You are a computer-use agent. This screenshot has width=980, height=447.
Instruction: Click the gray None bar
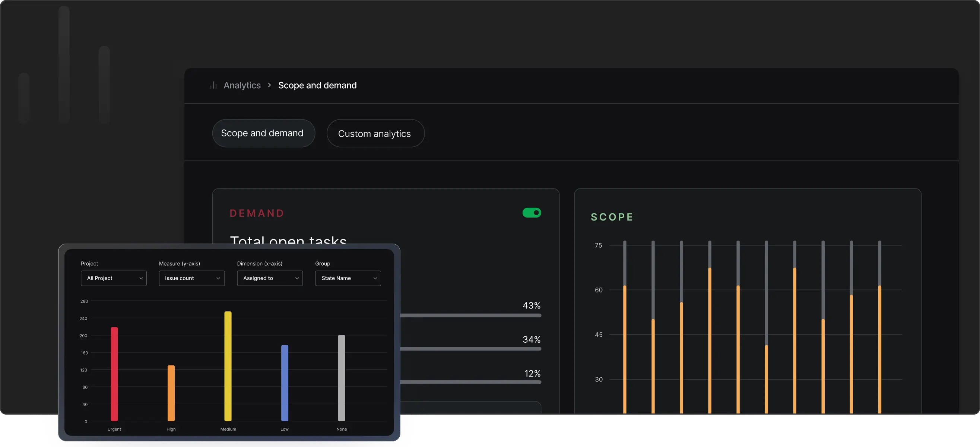pos(342,378)
